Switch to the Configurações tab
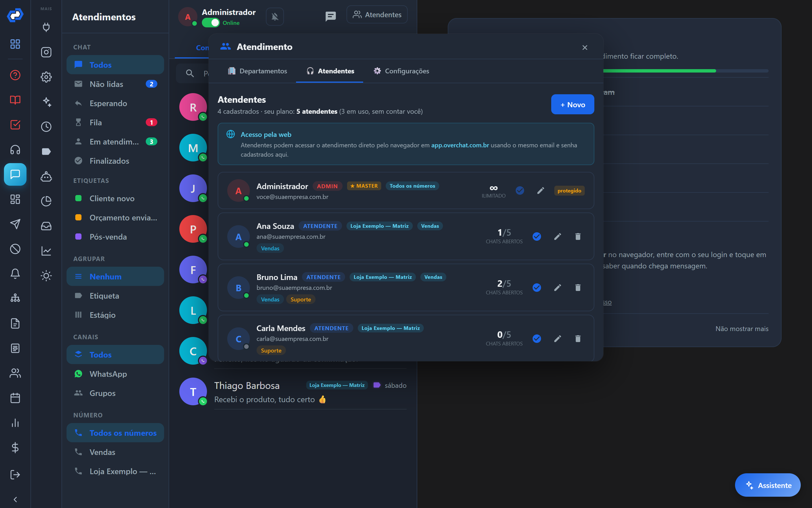812x508 pixels. 401,71
